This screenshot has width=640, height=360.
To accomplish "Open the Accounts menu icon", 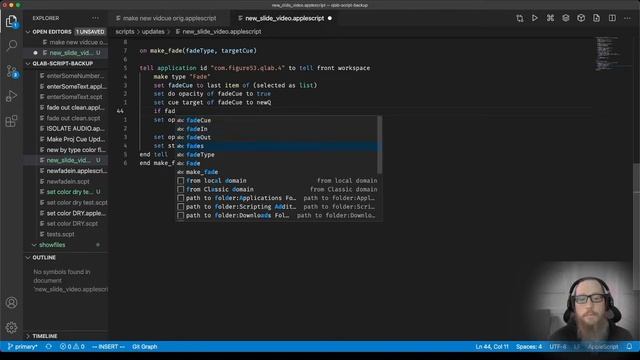I will [x=11, y=302].
